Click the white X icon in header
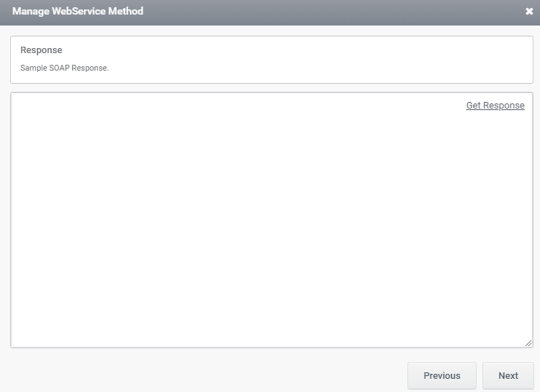Screen dimensions: 540x392 pos(529,11)
